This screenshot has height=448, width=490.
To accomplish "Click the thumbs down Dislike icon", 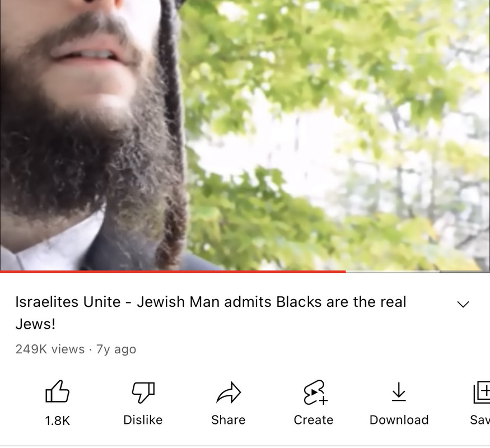I will 143,392.
